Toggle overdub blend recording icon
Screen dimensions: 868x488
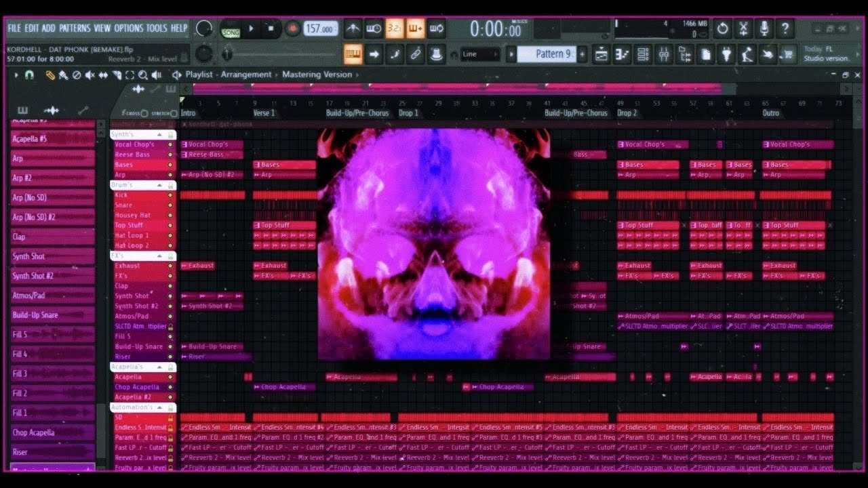click(x=416, y=28)
